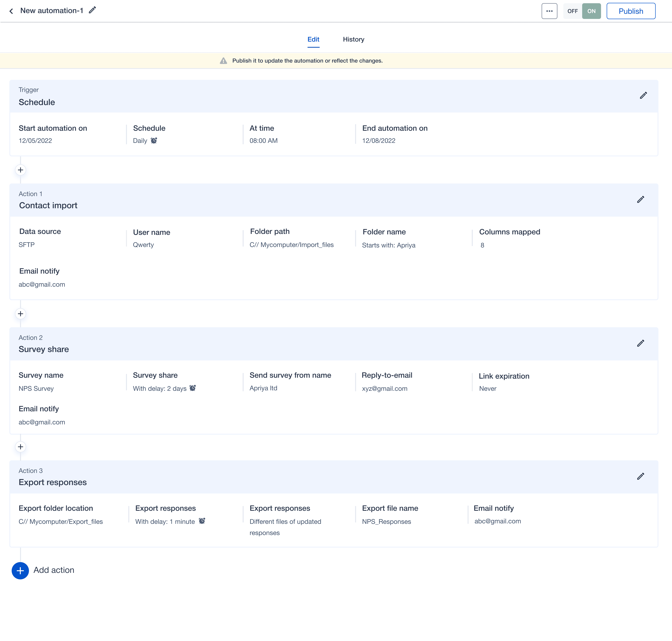This screenshot has width=672, height=641.
Task: Click the blue Add action button
Action: tap(20, 571)
